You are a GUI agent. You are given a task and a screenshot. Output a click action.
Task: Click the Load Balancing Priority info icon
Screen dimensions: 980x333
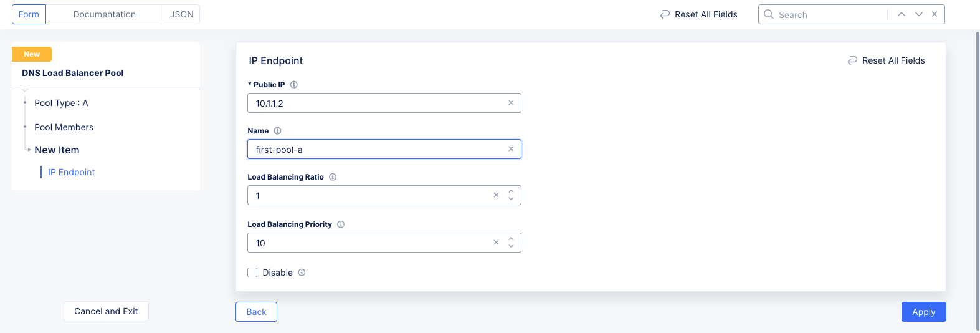pyautogui.click(x=341, y=224)
